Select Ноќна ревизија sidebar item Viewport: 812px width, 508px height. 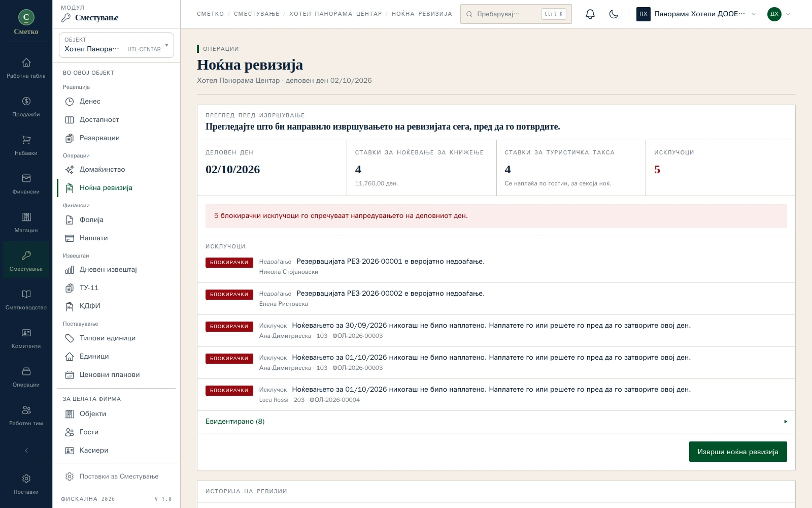[116, 188]
